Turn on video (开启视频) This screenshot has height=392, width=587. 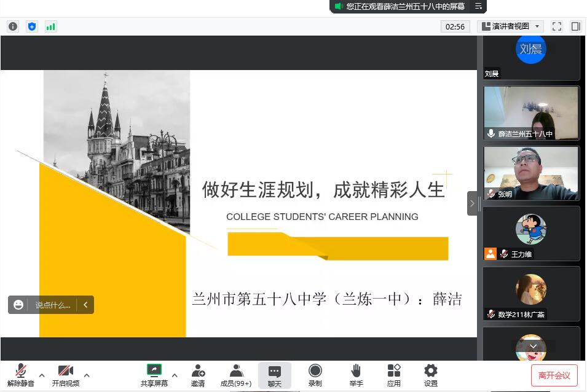coord(66,375)
